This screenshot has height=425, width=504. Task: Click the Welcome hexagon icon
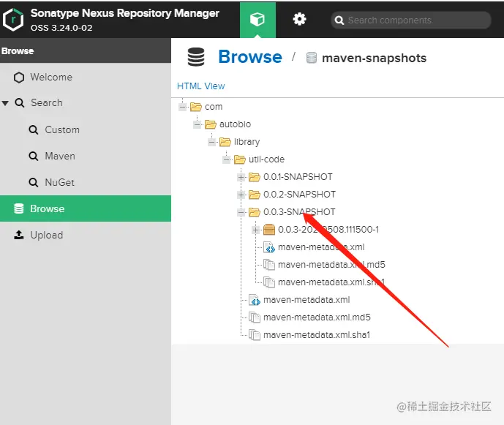[19, 77]
